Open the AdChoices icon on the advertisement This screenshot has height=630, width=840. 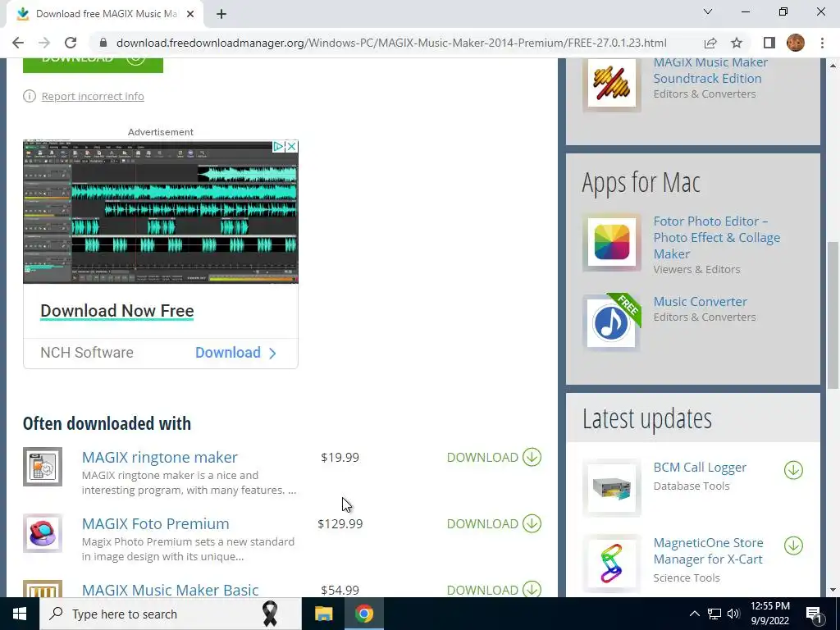pos(278,146)
